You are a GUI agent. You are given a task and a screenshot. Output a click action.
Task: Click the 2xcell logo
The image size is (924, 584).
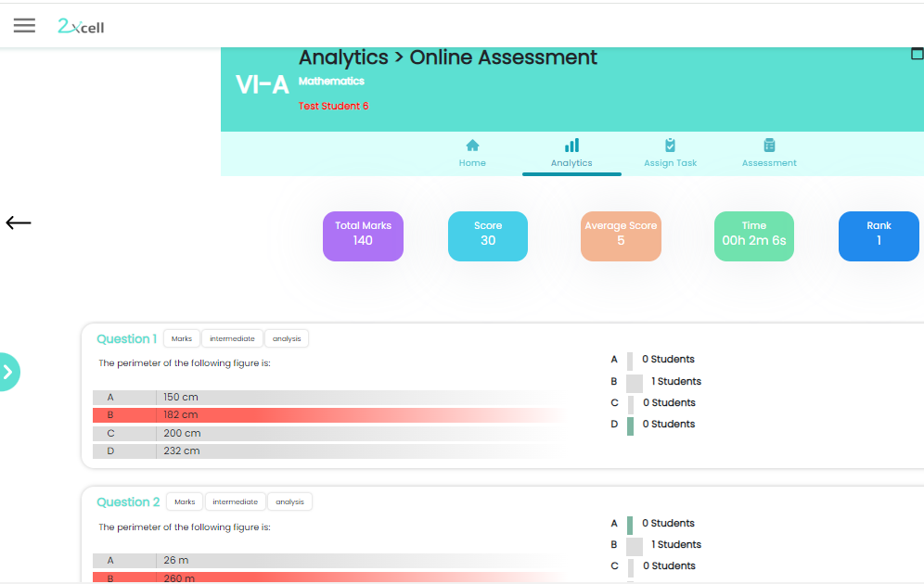[81, 27]
